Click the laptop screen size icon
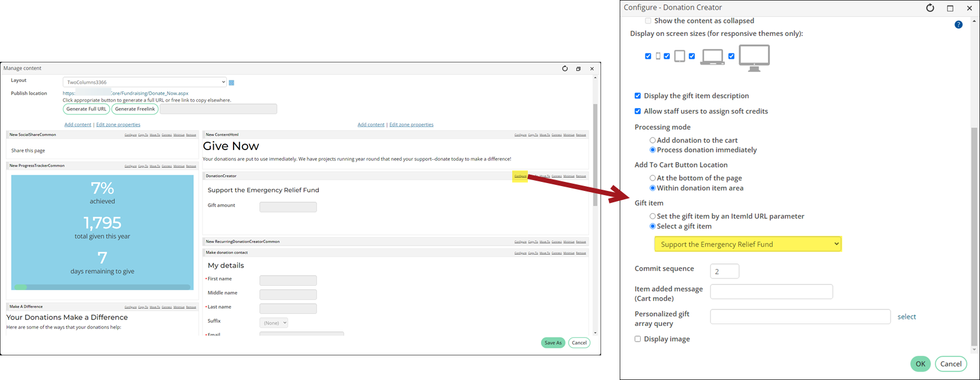 click(712, 56)
